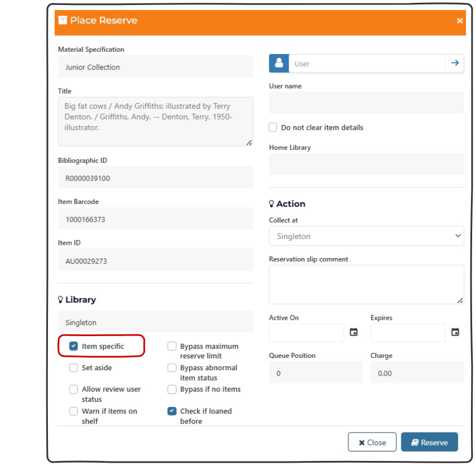476x466 pixels.
Task: Click the user profile icon beside User field
Action: pos(279,64)
